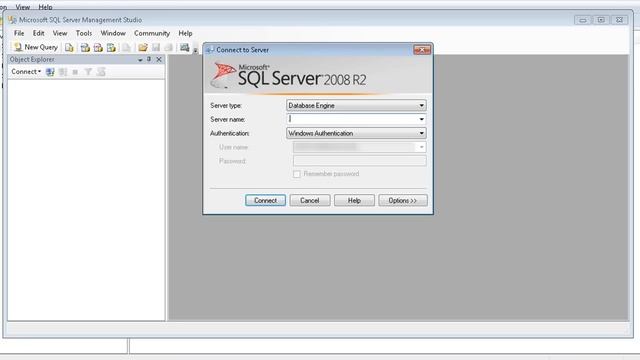Image resolution: width=640 pixels, height=360 pixels.
Task: Close the Connect to Server dialog
Action: (422, 50)
